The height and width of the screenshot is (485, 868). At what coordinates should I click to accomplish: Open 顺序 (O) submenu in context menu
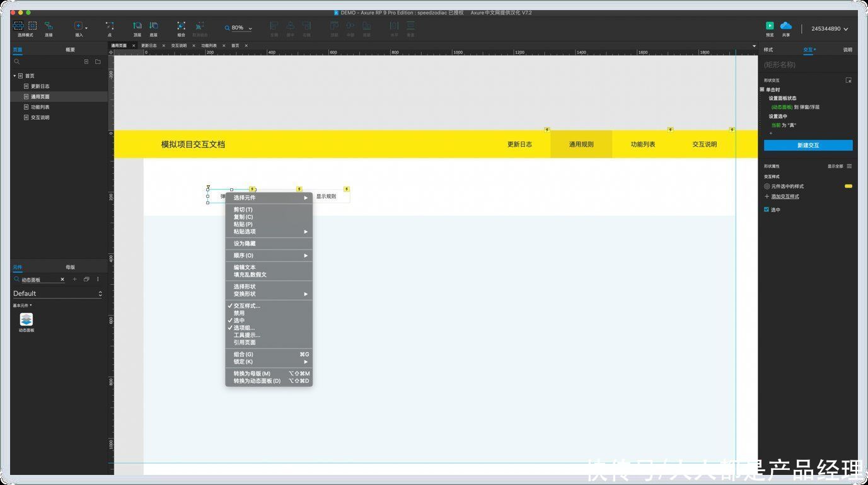[269, 256]
